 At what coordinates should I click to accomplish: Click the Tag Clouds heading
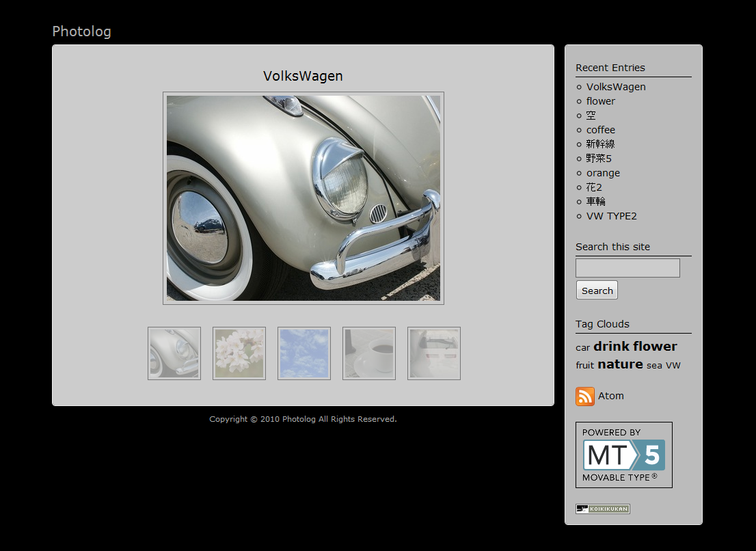pyautogui.click(x=603, y=324)
